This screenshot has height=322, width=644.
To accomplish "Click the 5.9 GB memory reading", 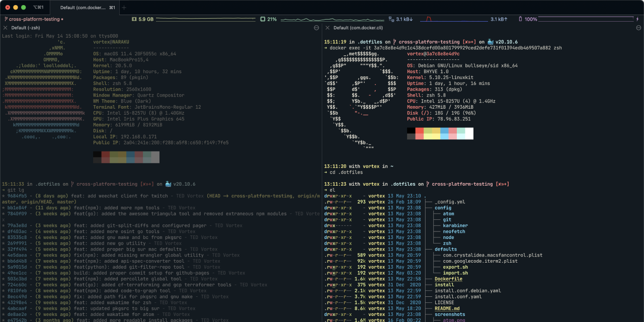I will [146, 19].
